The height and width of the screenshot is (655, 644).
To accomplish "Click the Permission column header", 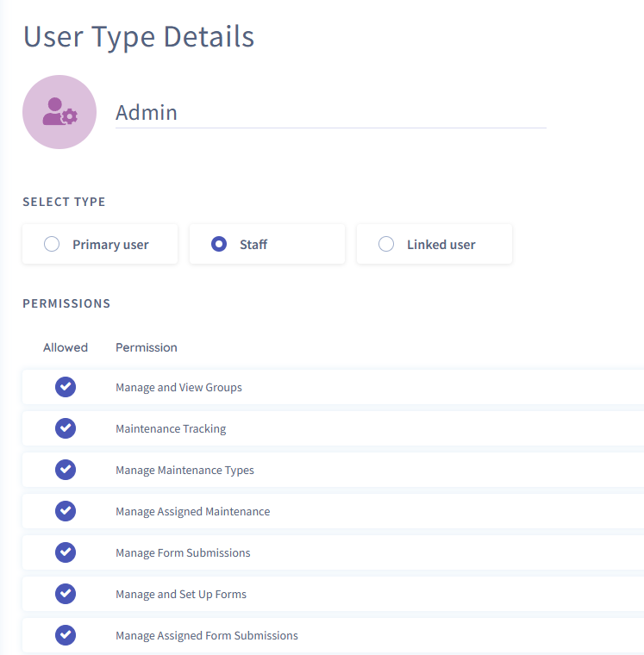I will click(x=147, y=347).
